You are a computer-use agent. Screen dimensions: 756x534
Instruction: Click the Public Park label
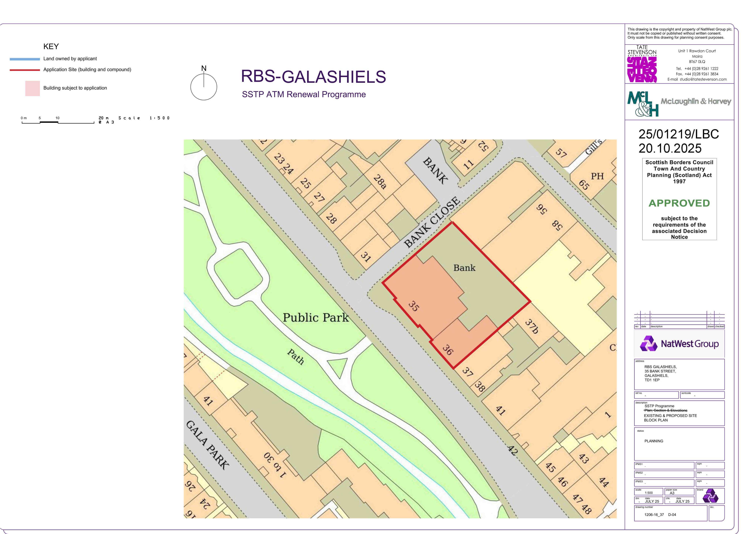[x=316, y=318]
